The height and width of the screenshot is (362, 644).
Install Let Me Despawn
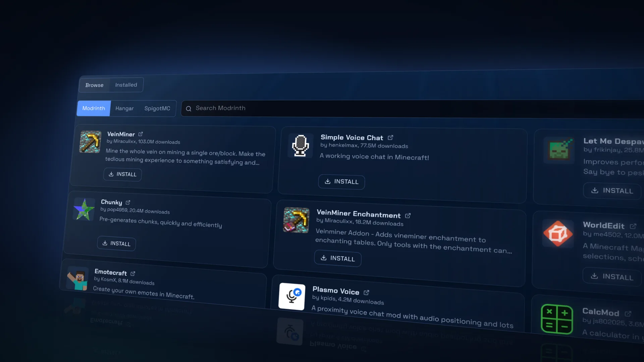pyautogui.click(x=612, y=191)
